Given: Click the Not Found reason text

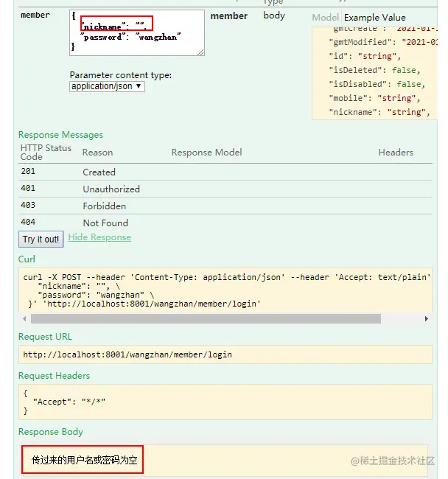Looking at the screenshot, I should [x=105, y=223].
